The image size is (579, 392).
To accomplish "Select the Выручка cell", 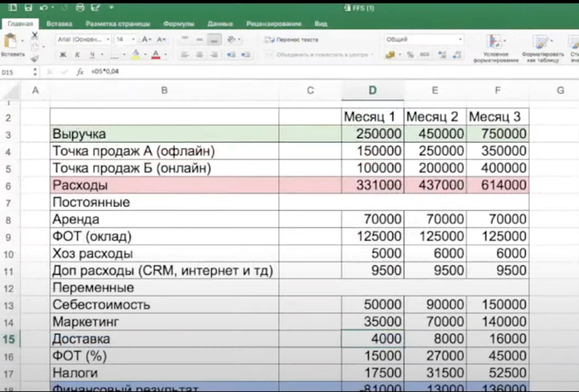I will pyautogui.click(x=164, y=134).
